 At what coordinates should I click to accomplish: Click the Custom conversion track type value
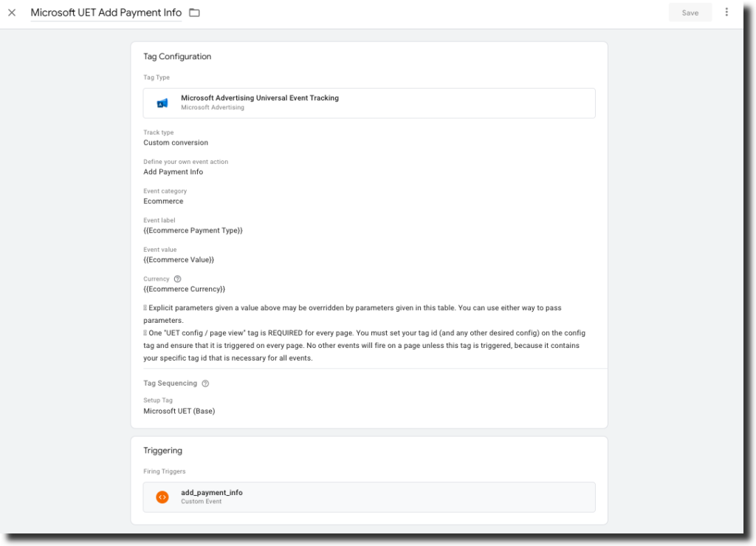176,143
